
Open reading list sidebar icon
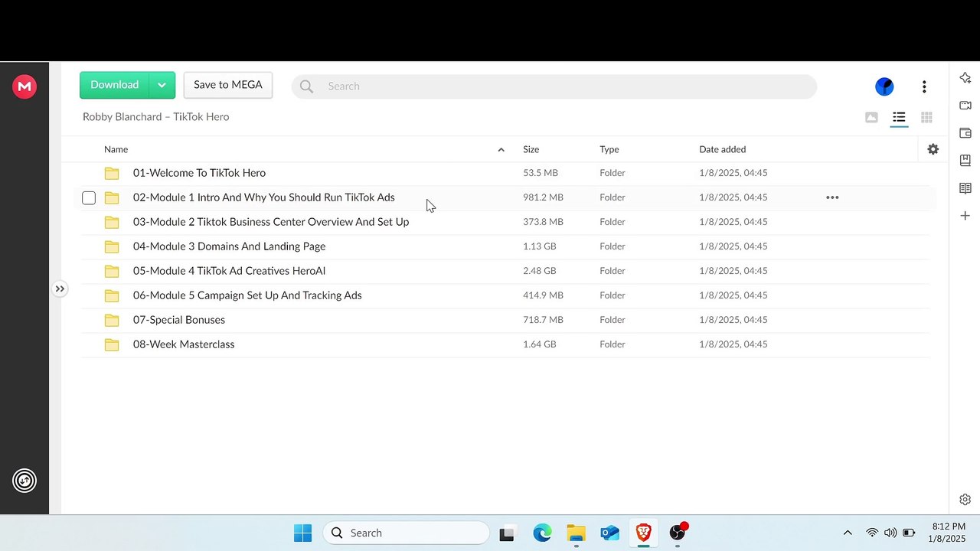click(965, 188)
